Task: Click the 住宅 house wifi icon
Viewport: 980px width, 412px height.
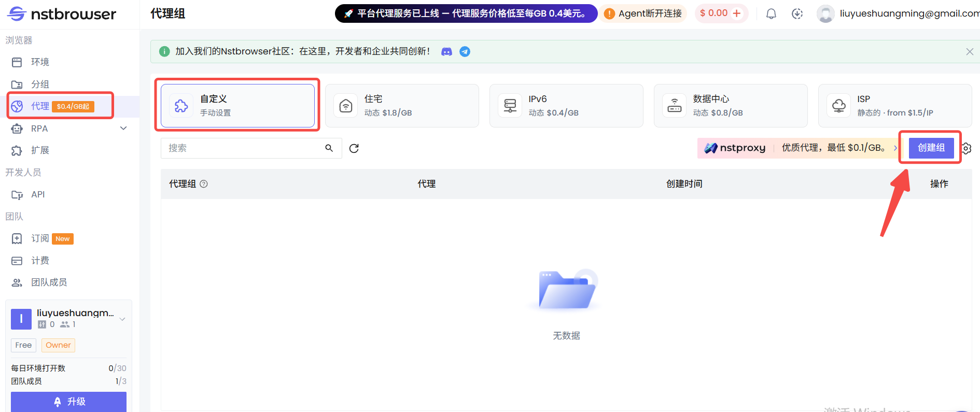Action: tap(346, 106)
